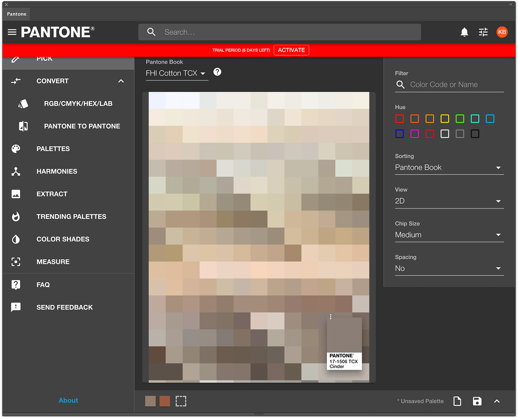Screen dimensions: 518x420
Task: Toggle the teal hue filter
Action: [x=475, y=119]
